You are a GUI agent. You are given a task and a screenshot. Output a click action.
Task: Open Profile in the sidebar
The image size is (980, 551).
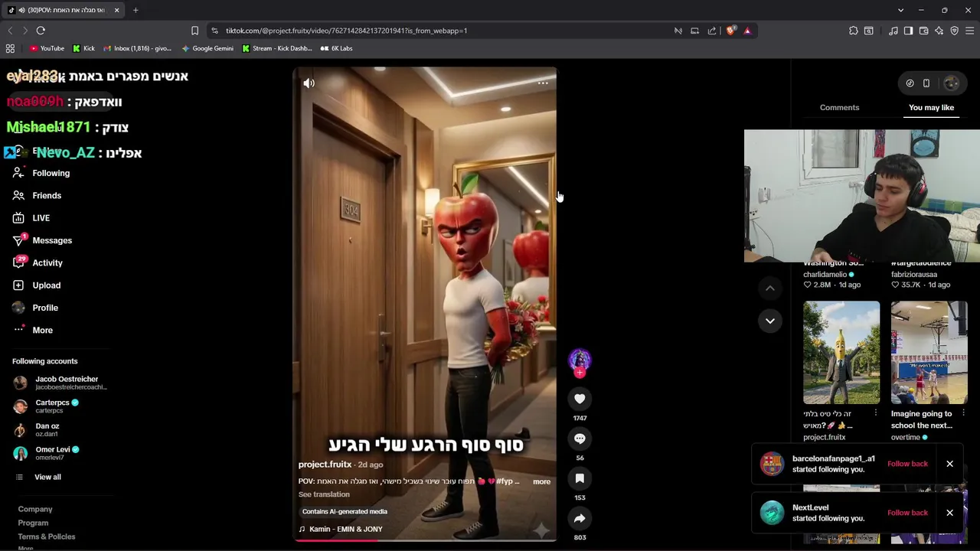pyautogui.click(x=45, y=308)
